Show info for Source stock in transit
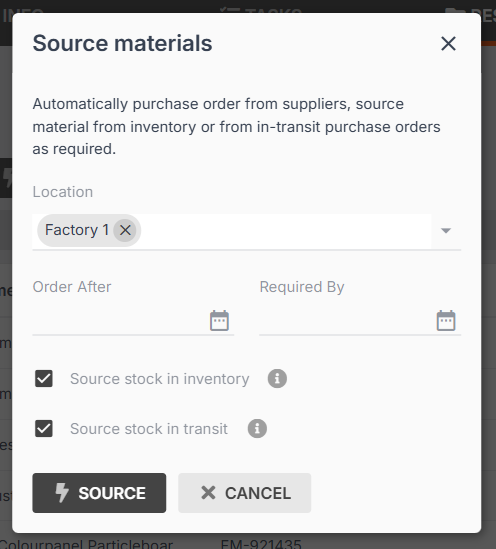 point(257,429)
